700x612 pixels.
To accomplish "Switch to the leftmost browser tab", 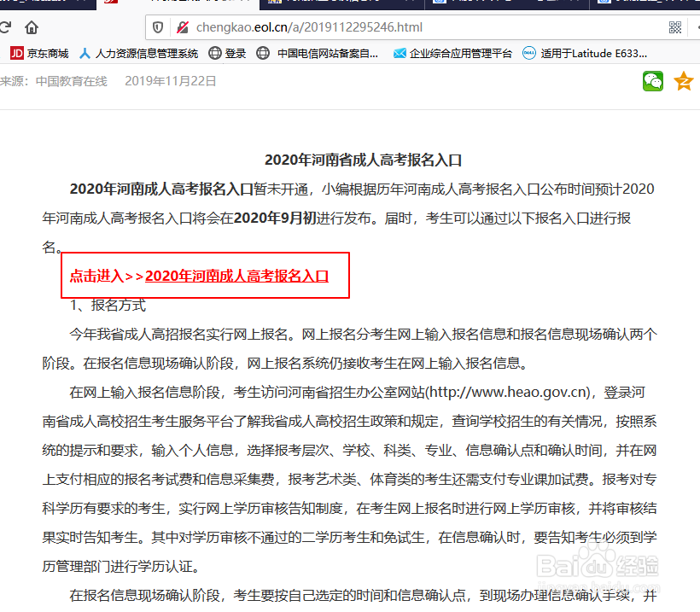I will [x=47, y=4].
